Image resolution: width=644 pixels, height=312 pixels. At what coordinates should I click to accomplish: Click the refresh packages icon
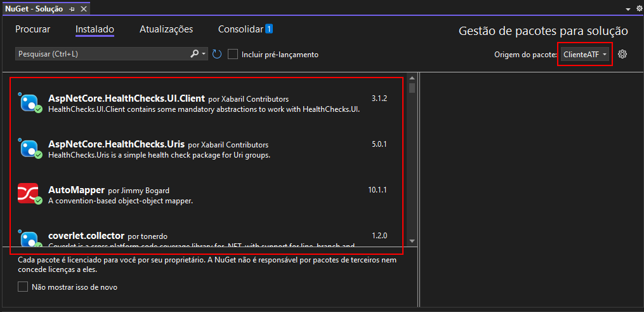tap(217, 54)
